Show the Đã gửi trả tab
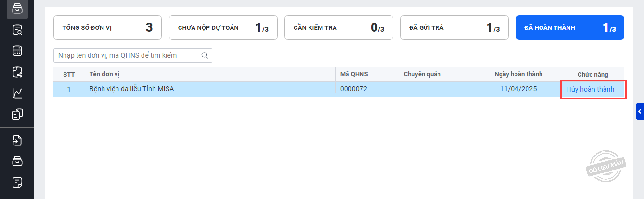Image resolution: width=644 pixels, height=199 pixels. pyautogui.click(x=454, y=27)
